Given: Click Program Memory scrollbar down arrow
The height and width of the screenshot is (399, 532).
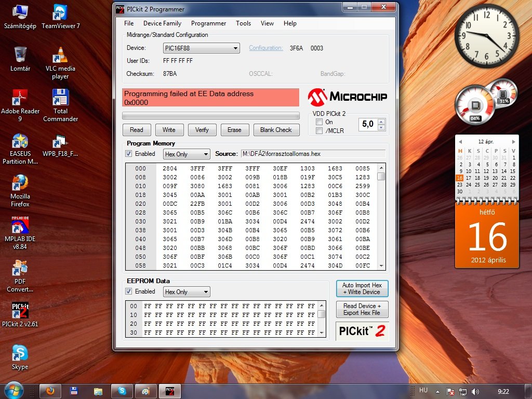Looking at the screenshot, I should [381, 265].
